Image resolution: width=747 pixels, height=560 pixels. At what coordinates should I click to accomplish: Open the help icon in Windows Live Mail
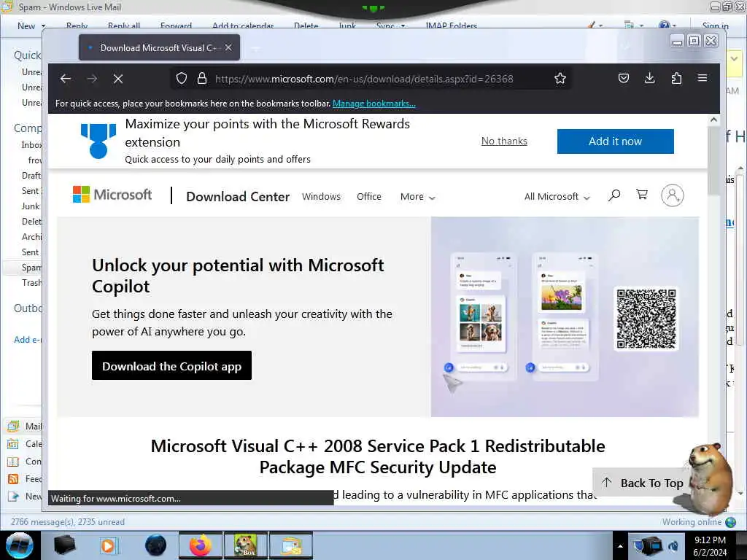665,26
